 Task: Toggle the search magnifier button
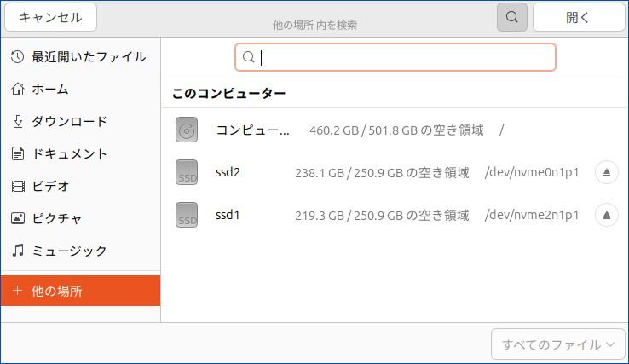pyautogui.click(x=511, y=17)
